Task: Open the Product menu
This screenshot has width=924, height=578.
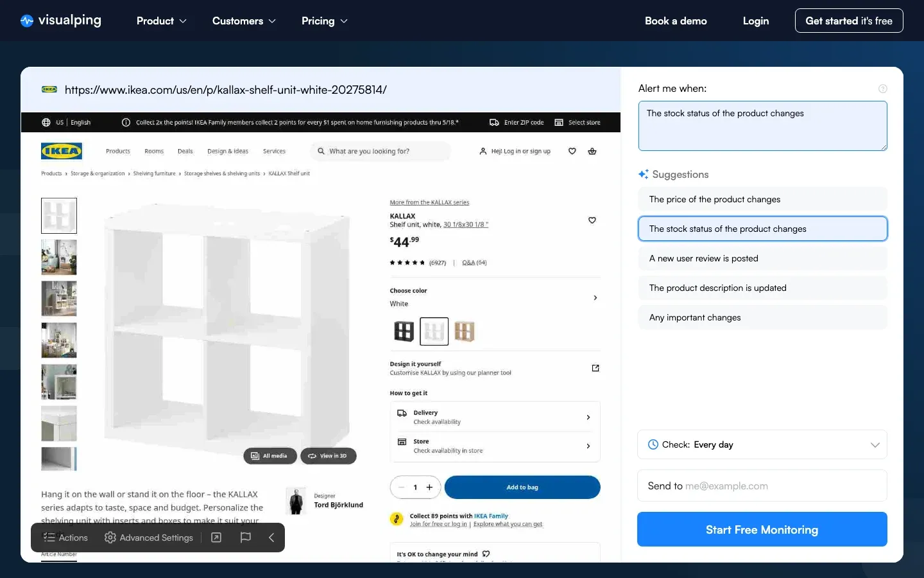Action: [162, 21]
